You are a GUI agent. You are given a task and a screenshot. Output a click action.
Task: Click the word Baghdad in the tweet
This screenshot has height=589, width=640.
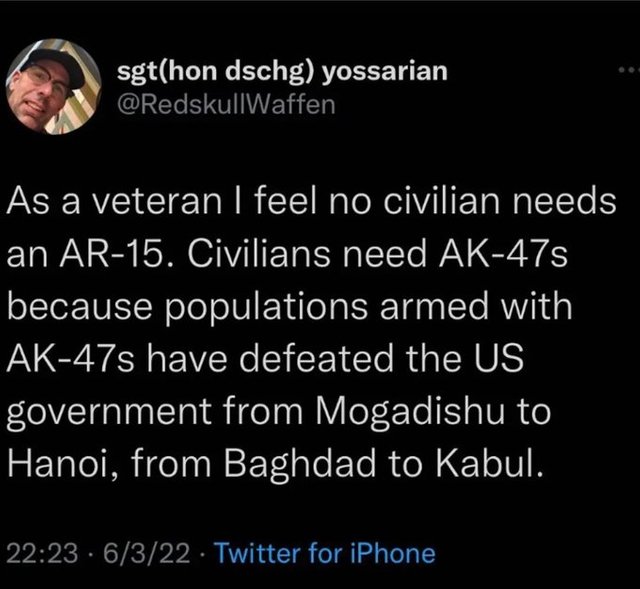[x=299, y=463]
